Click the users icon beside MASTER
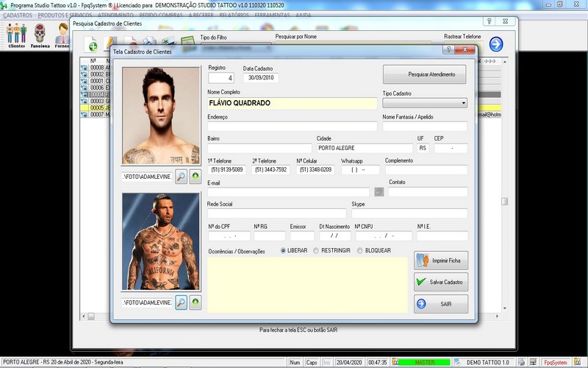This screenshot has width=588, height=368. point(395,362)
